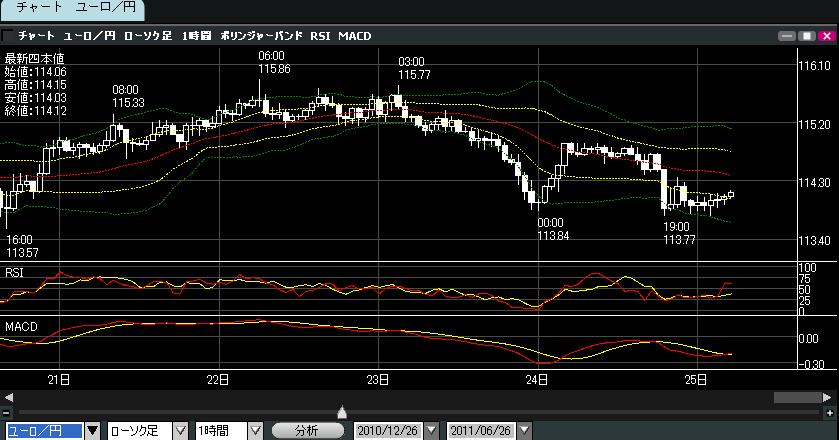839x440 pixels.
Task: Click the 1時間 timeframe text field
Action: point(221,430)
